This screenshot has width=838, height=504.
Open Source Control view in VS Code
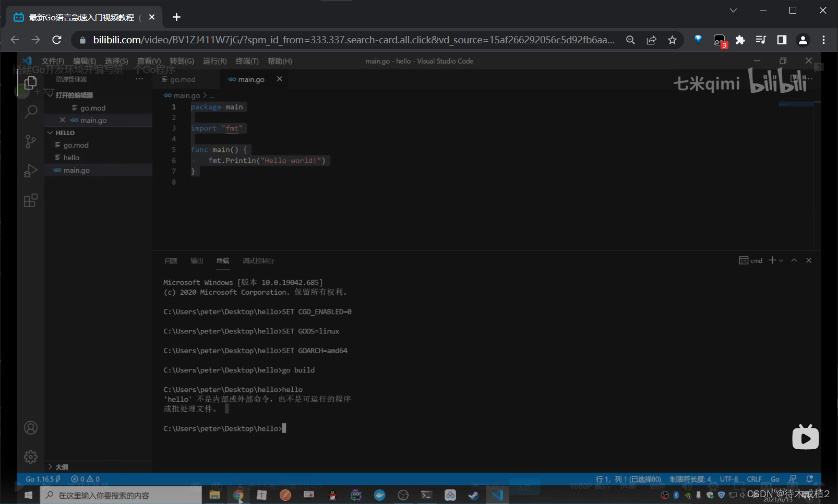[31, 141]
